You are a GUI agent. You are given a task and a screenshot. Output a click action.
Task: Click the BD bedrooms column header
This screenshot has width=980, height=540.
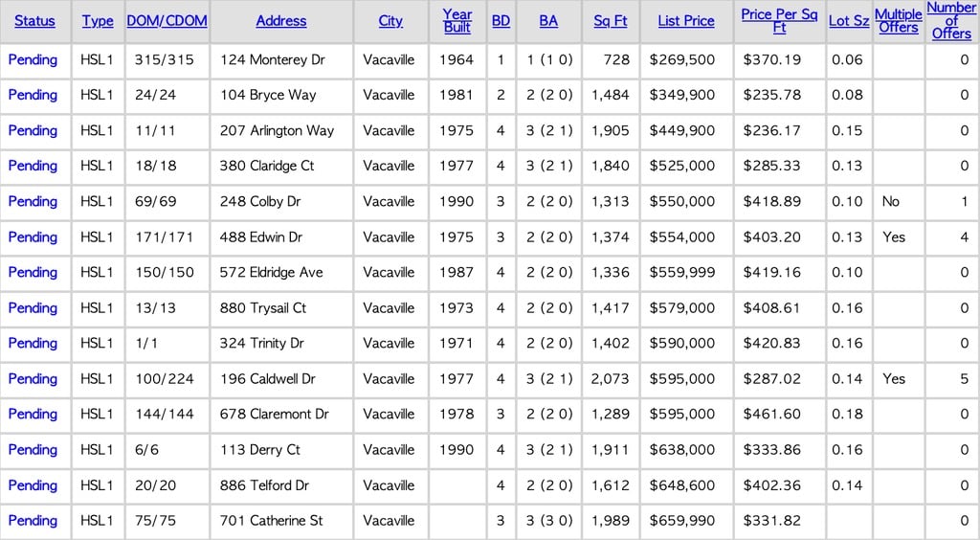501,21
